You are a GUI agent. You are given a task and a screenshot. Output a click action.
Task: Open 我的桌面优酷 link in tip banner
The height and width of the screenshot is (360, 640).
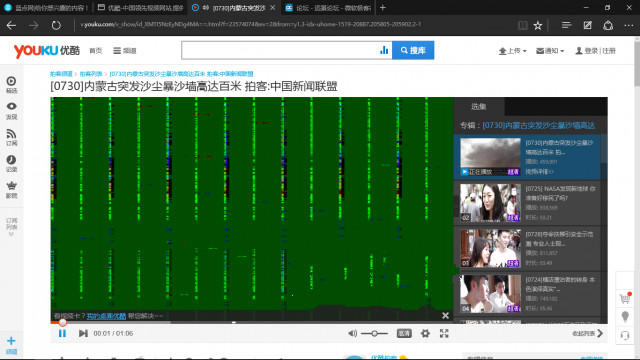pos(106,316)
